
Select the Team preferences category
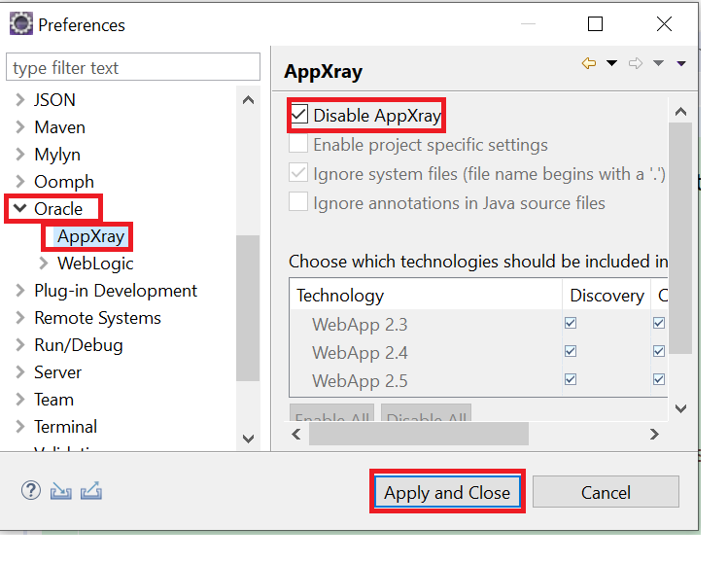(x=53, y=400)
